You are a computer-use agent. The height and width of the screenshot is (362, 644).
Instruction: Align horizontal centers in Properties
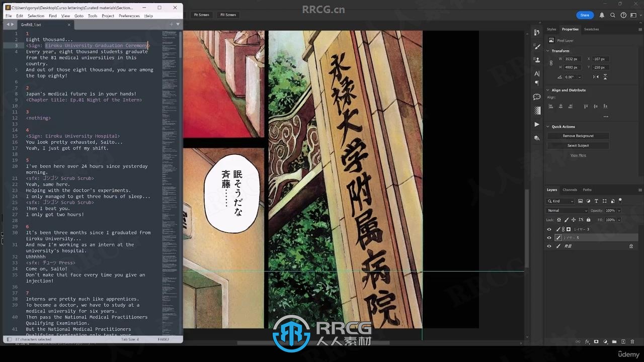[560, 106]
